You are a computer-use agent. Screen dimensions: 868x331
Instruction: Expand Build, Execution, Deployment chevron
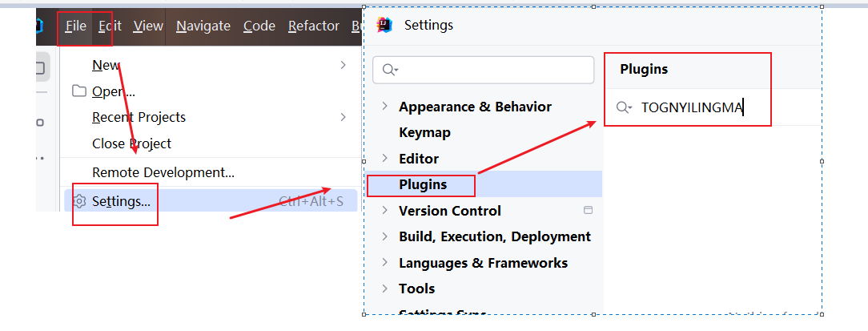385,236
